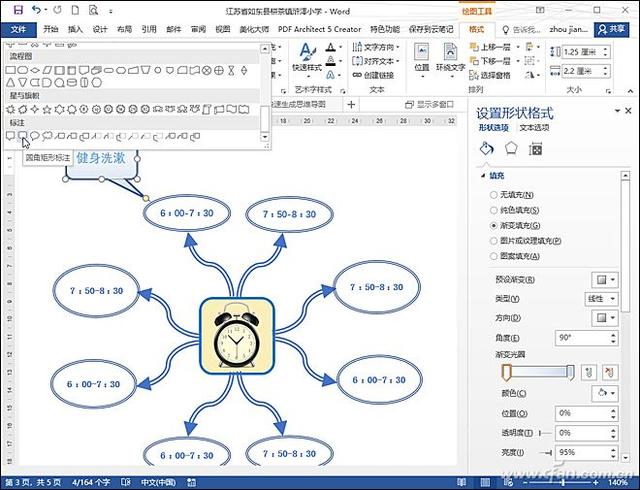
Task: Click the add gradient stop icon
Action: point(588,371)
